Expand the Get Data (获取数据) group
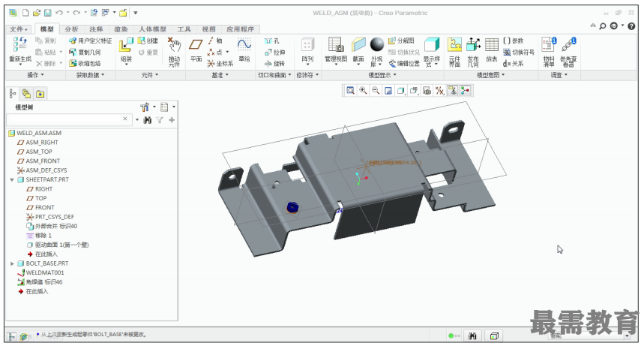This screenshot has width=644, height=352. (91, 75)
